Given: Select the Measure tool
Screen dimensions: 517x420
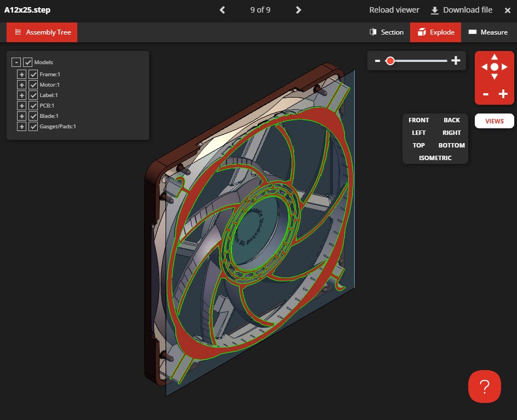Looking at the screenshot, I should pyautogui.click(x=487, y=32).
